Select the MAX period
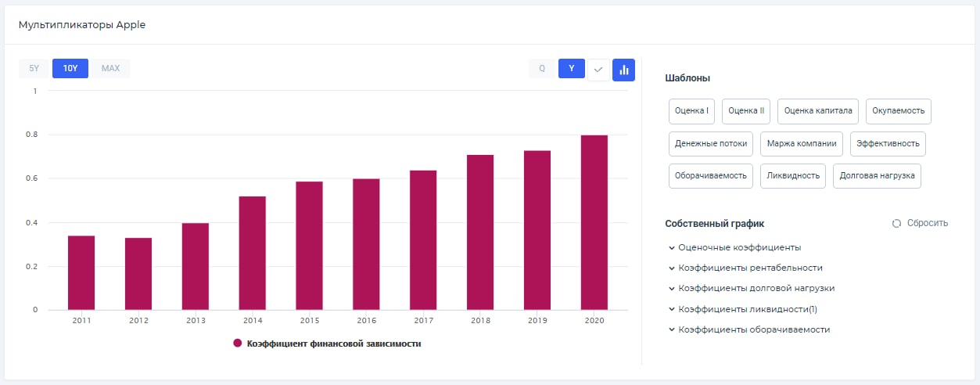The image size is (980, 385). coord(110,68)
